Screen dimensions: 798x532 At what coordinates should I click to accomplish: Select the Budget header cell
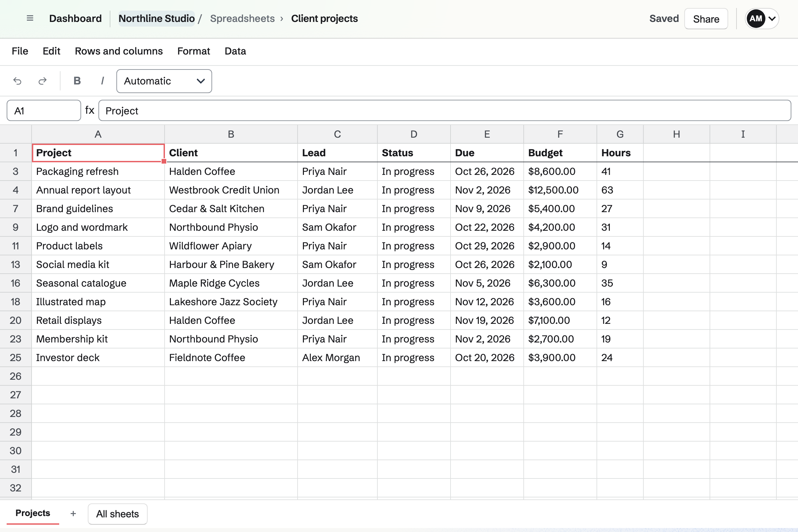560,153
